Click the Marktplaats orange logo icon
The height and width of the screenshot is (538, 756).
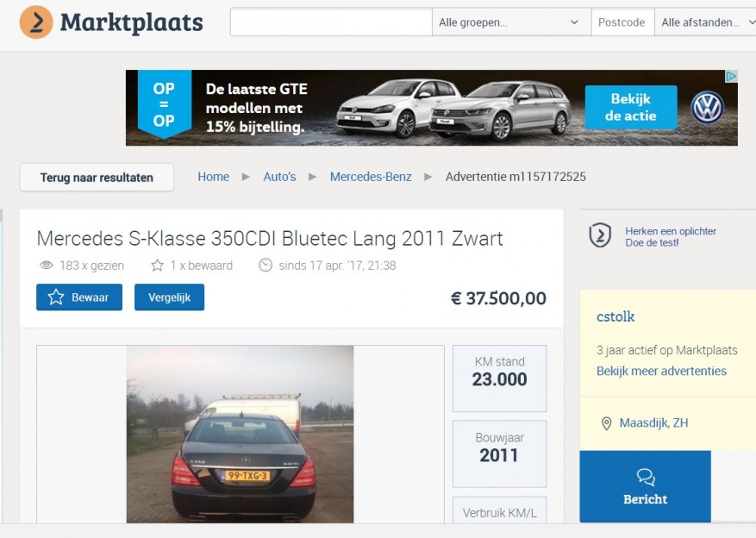pos(36,22)
